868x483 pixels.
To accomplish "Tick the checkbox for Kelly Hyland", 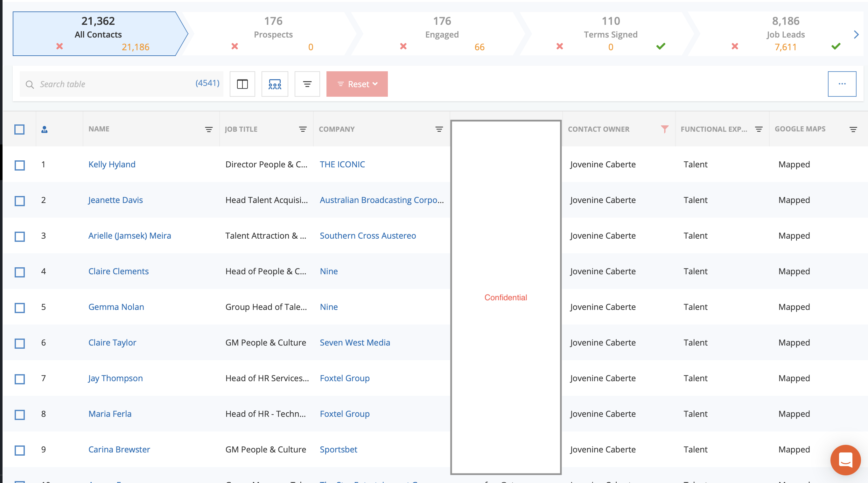I will (x=20, y=165).
